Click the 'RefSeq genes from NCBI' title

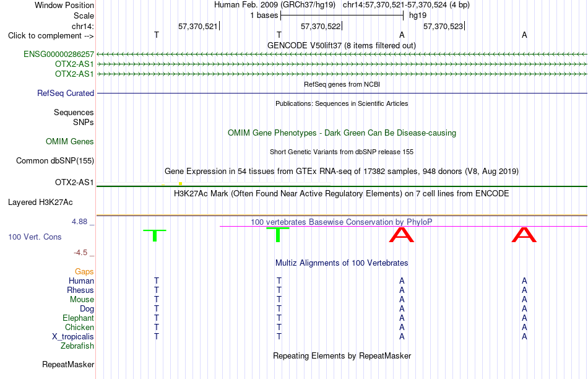[342, 84]
